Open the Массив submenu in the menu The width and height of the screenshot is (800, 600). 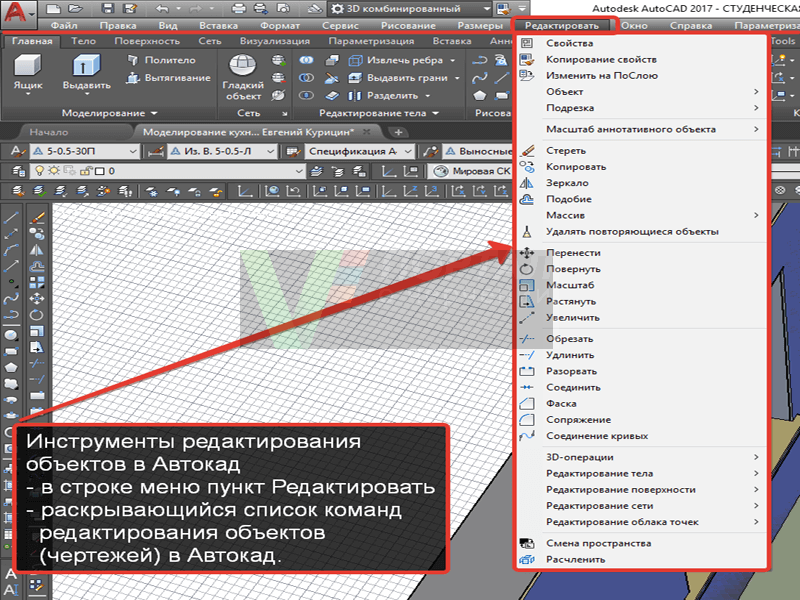(640, 215)
